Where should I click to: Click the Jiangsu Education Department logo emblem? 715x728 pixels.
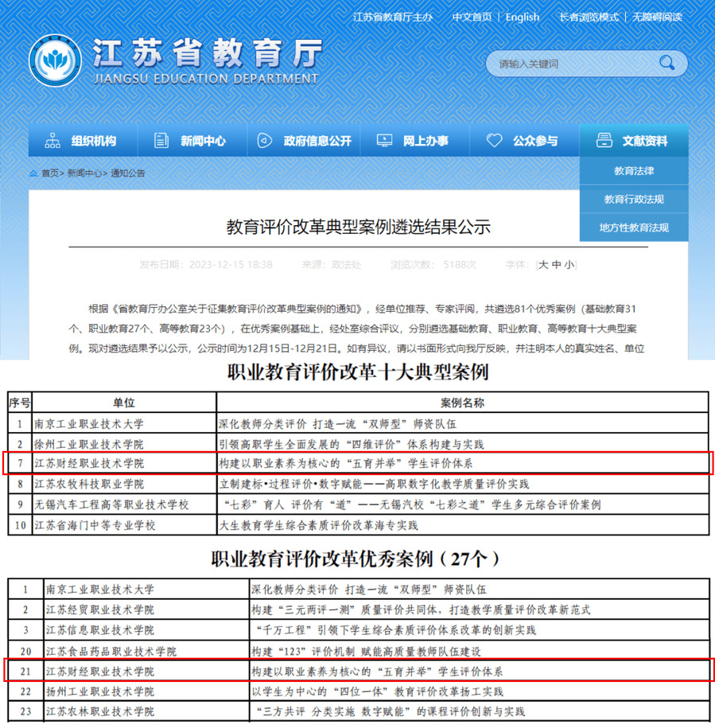click(55, 60)
